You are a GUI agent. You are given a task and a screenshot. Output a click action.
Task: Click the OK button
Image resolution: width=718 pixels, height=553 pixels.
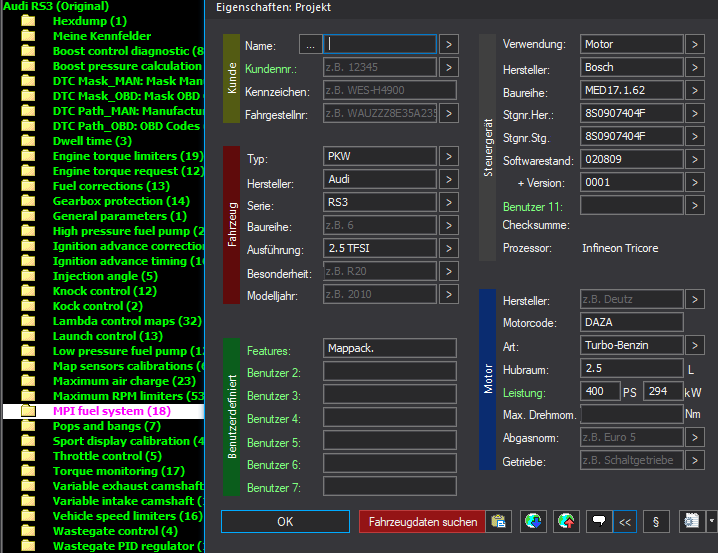285,521
